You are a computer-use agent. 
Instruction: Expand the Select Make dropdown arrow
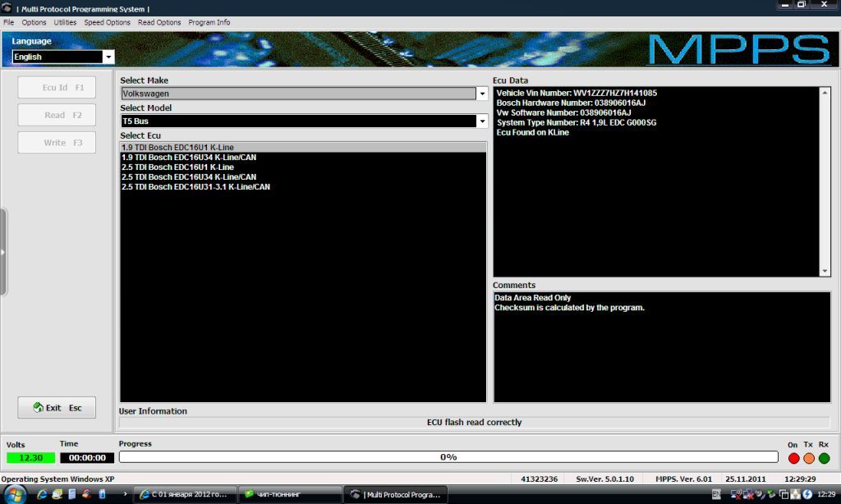coord(482,94)
